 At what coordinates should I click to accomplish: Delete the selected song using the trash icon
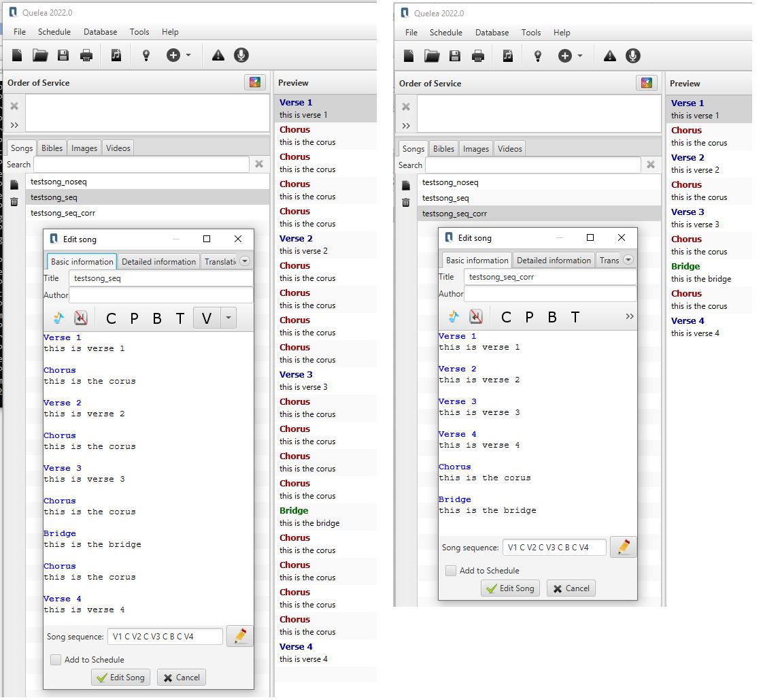tap(15, 203)
